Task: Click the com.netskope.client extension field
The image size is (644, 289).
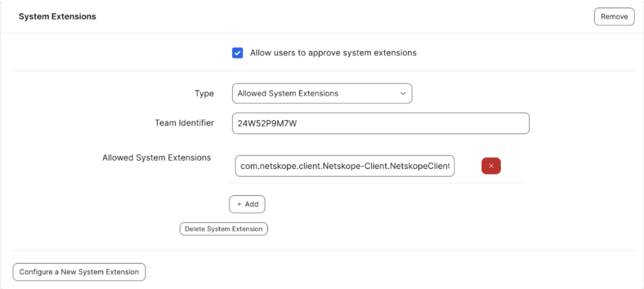Action: (345, 166)
